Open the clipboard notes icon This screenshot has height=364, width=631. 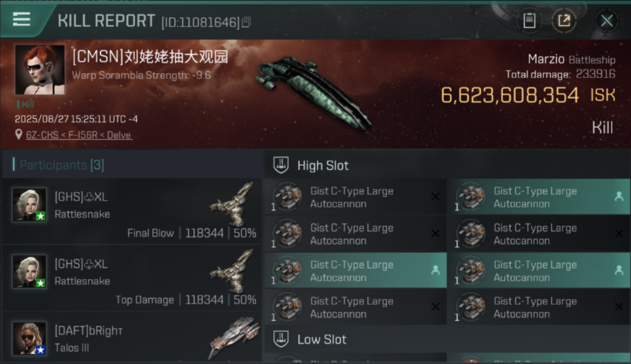pyautogui.click(x=529, y=21)
